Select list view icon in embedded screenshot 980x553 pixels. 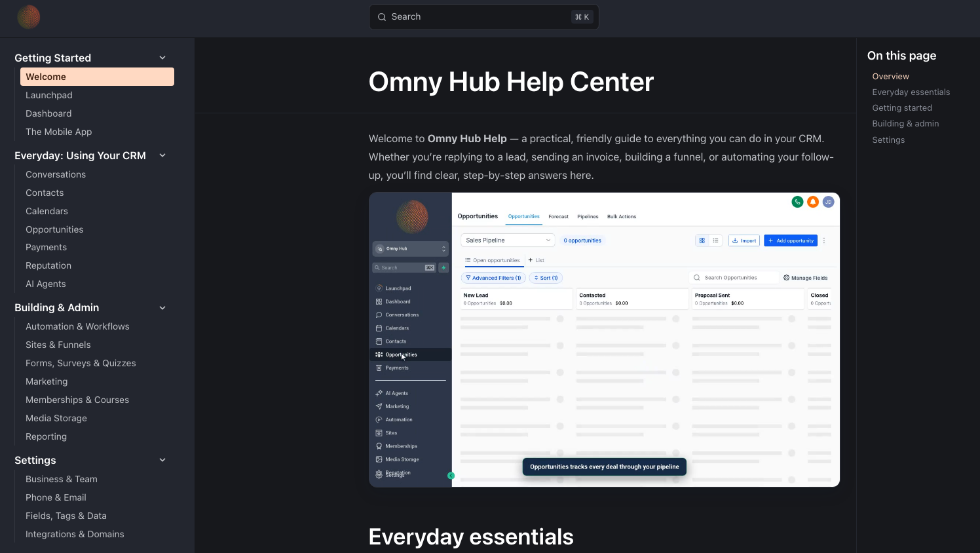click(715, 240)
